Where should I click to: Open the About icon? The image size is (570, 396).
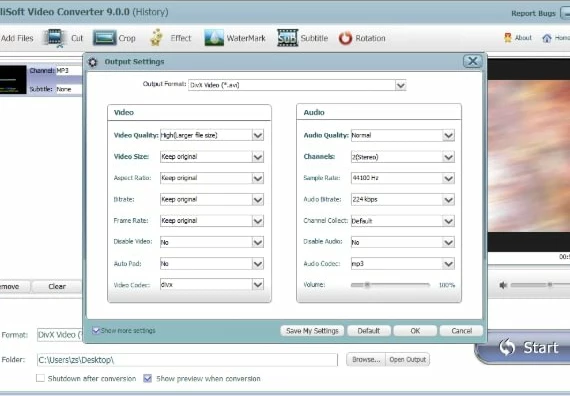[508, 37]
